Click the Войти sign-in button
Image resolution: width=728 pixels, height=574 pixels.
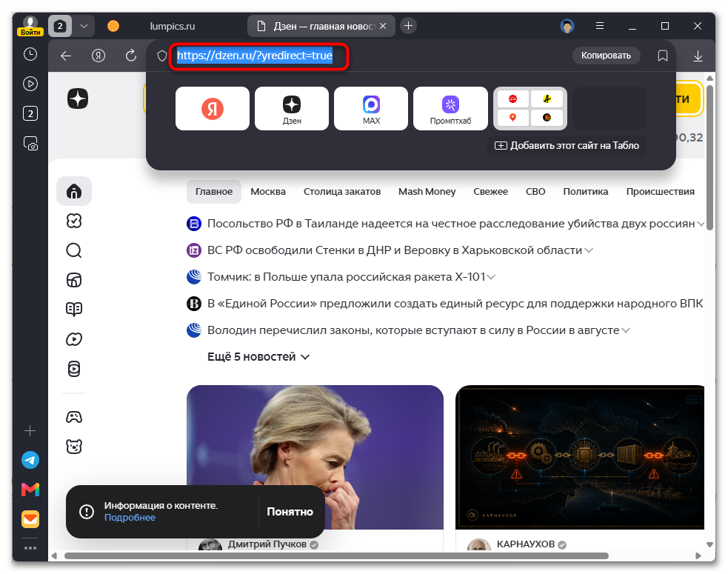[x=30, y=32]
